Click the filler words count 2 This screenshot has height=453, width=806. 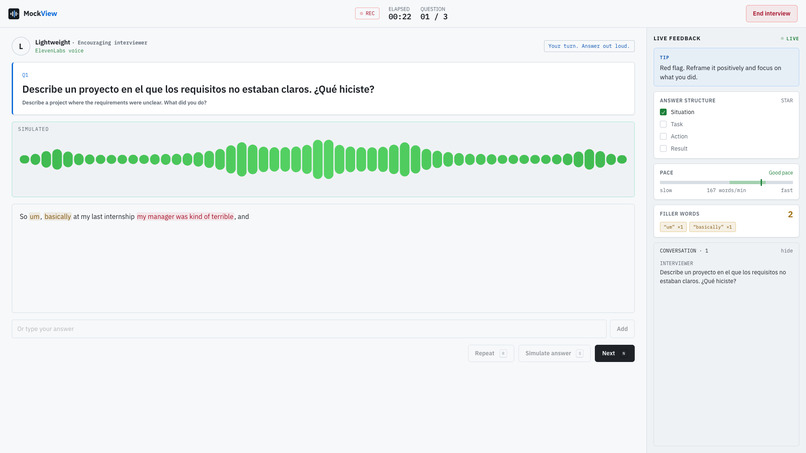(790, 214)
